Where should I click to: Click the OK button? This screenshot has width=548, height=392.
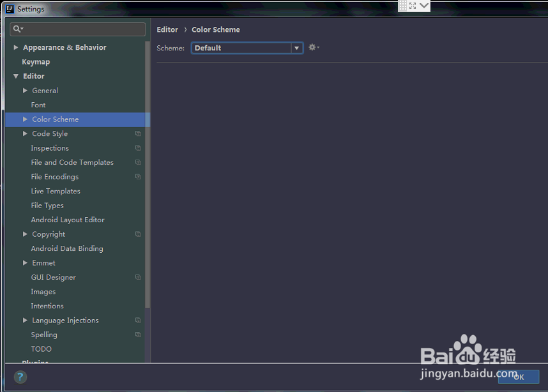pyautogui.click(x=519, y=377)
